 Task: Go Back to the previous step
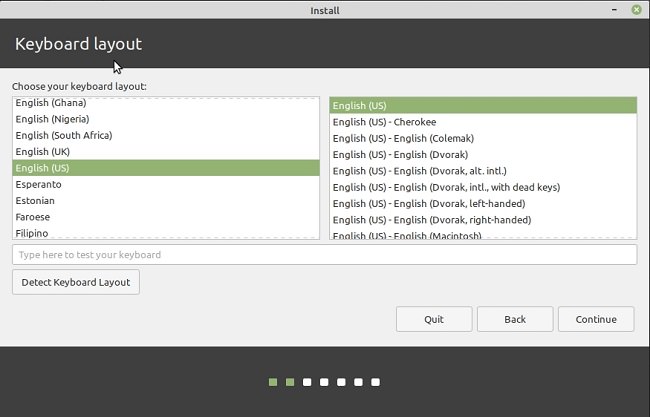coord(515,319)
